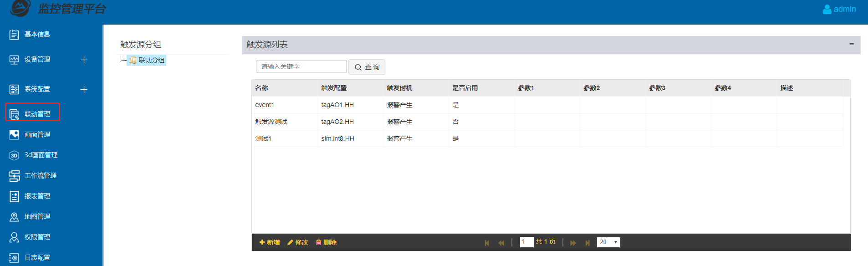Click the platform logo icon
Screen dimensions: 868x266
point(20,7)
